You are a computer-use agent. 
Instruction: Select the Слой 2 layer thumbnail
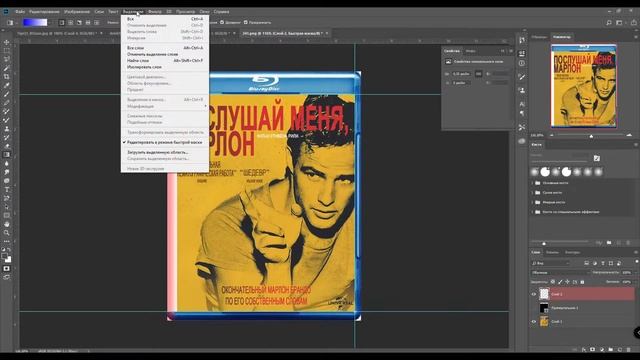click(544, 294)
